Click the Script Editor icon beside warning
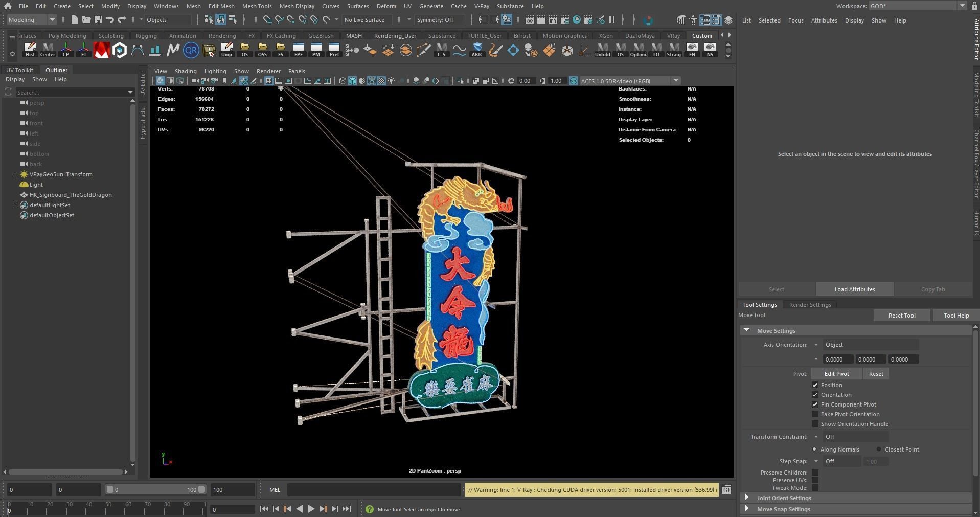 726,489
